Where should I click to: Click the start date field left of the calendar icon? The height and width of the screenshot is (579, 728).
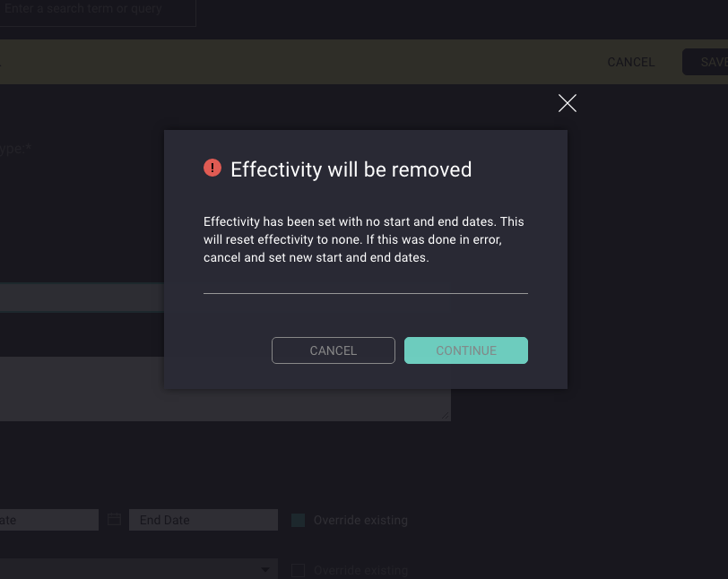(48, 520)
